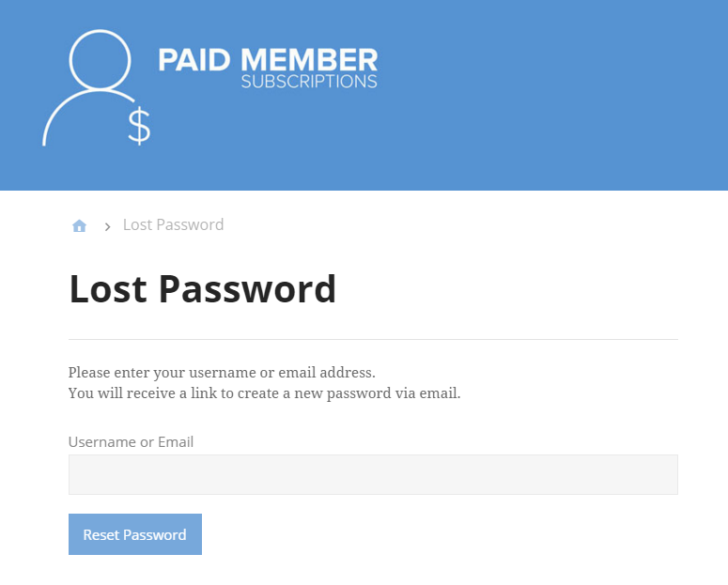
Task: Click the white space right of Reset Password
Action: (x=441, y=534)
